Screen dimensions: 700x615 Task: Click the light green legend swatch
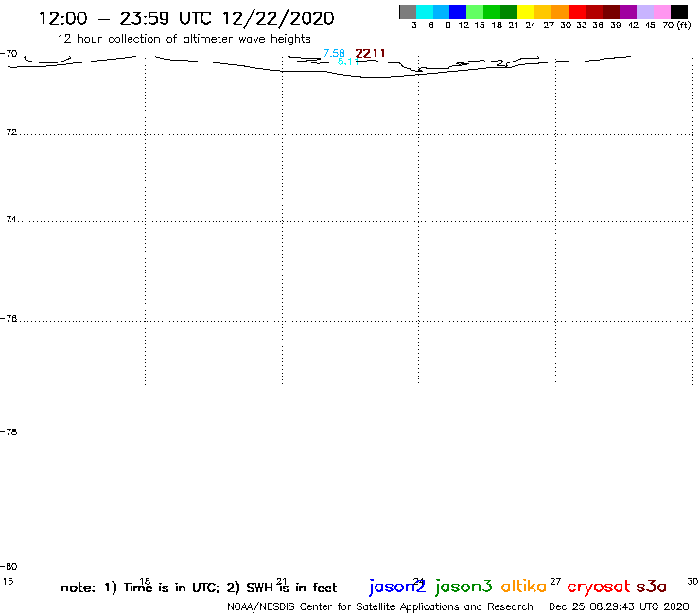tap(476, 11)
